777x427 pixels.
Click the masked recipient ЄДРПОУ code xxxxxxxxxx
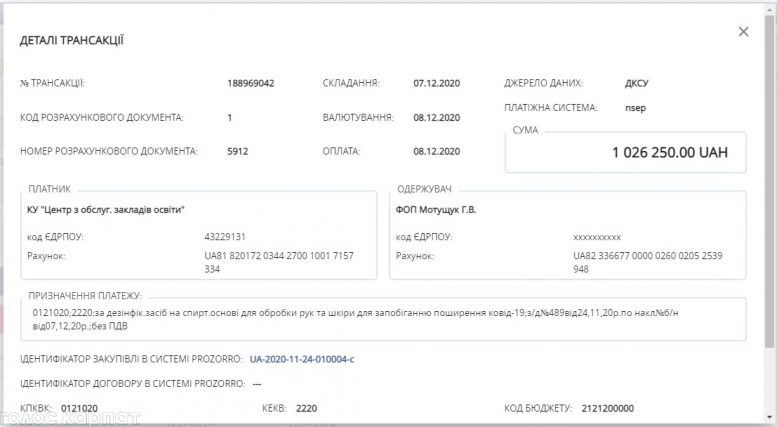point(597,238)
